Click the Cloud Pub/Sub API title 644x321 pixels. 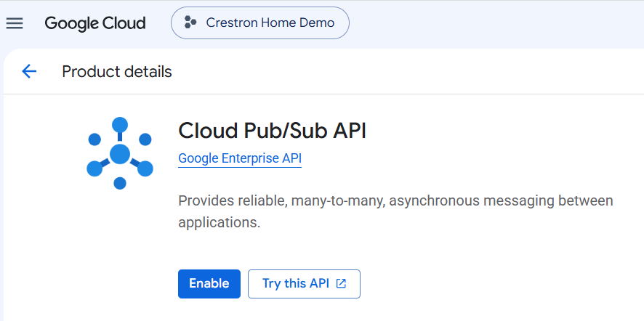[272, 131]
